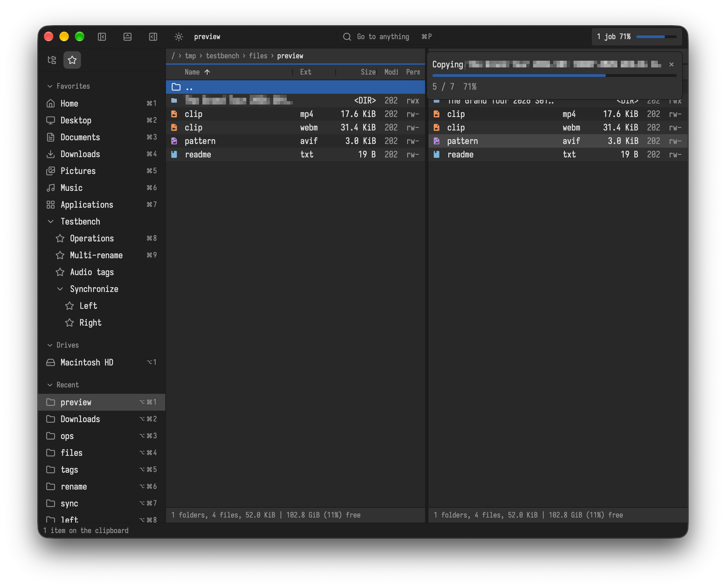Navigate to tmp in the breadcrumb
The height and width of the screenshot is (588, 726).
point(190,56)
